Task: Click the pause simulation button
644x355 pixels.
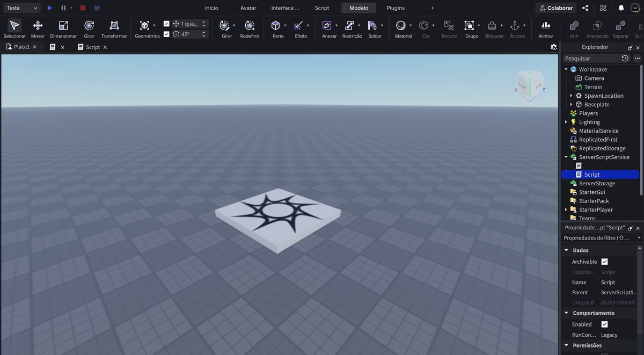Action: [63, 8]
